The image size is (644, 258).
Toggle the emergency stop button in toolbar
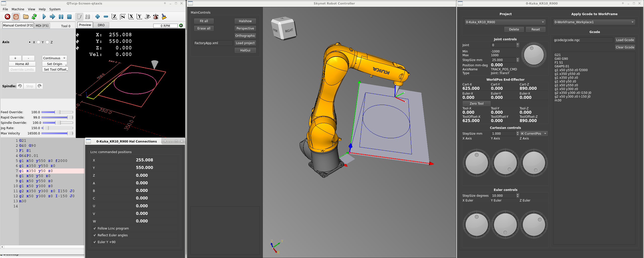point(8,17)
